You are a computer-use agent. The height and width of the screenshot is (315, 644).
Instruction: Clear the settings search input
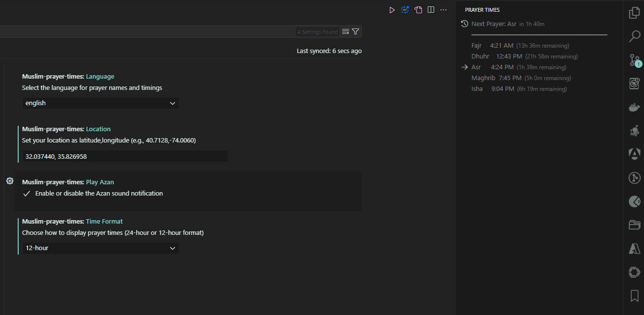[x=346, y=31]
